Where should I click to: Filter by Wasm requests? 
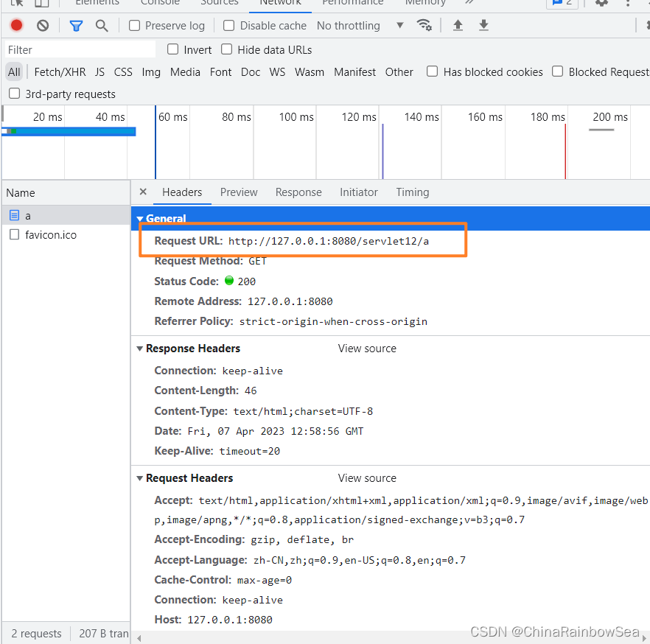click(310, 72)
